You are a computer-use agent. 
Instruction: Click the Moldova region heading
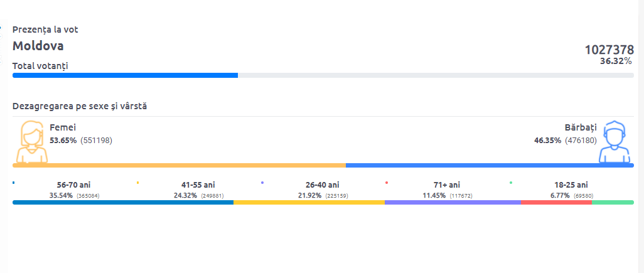(38, 46)
